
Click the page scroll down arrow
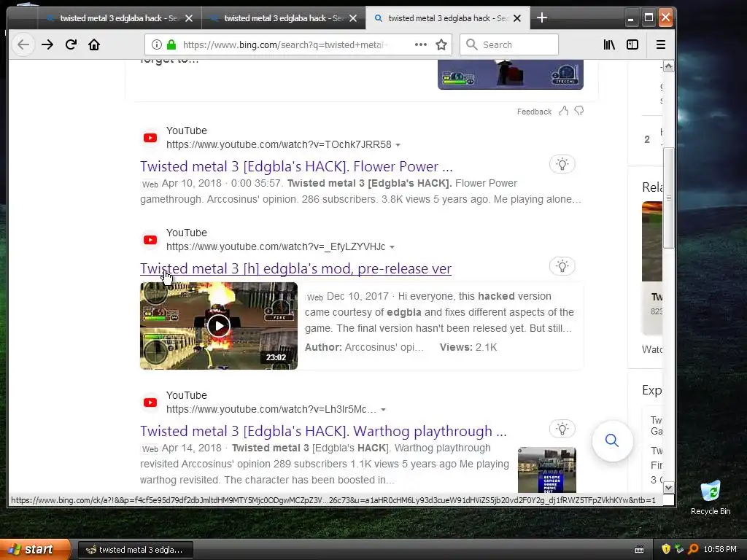click(668, 488)
